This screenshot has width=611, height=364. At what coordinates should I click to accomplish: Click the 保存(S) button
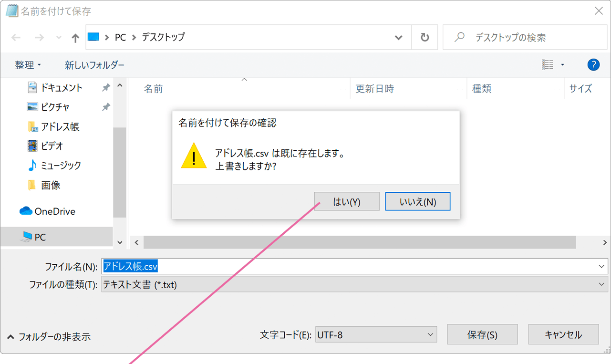[x=482, y=335]
